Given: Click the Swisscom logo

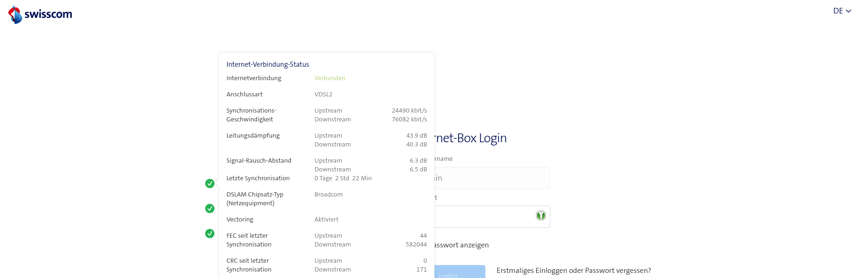Looking at the screenshot, I should (40, 14).
